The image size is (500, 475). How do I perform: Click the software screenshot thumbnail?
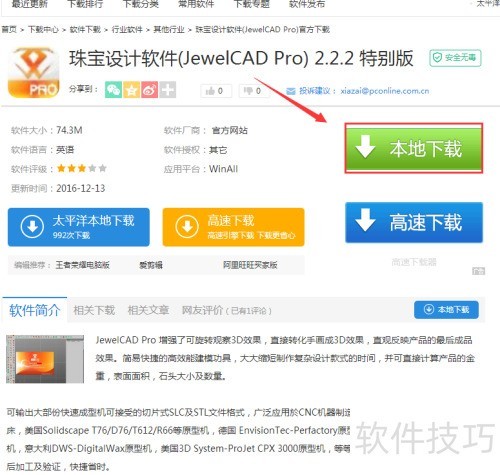coord(45,359)
